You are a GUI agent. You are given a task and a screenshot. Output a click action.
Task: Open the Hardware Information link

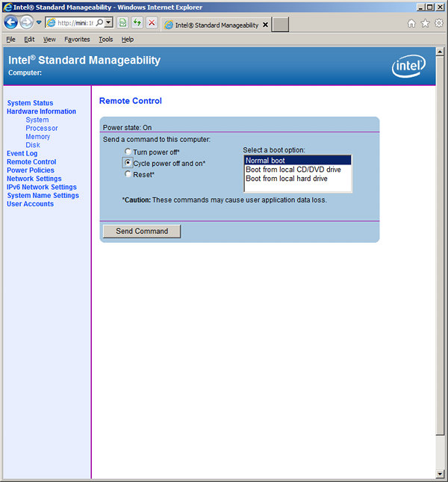point(42,111)
